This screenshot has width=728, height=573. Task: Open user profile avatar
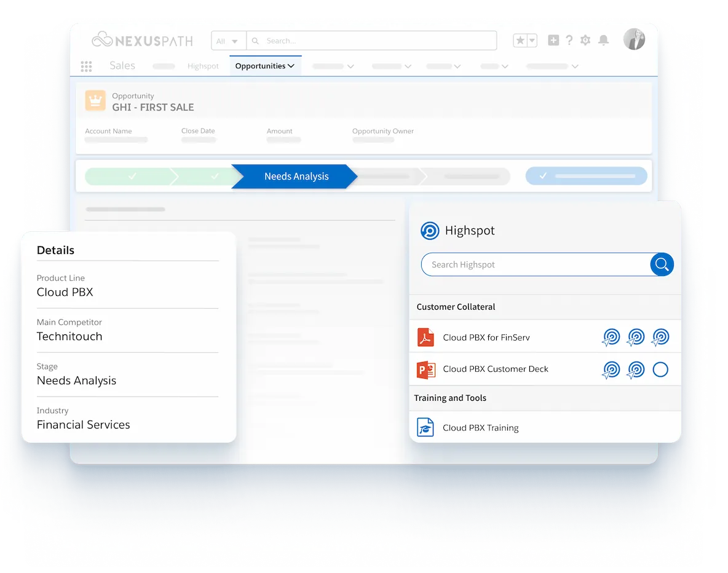tap(634, 39)
